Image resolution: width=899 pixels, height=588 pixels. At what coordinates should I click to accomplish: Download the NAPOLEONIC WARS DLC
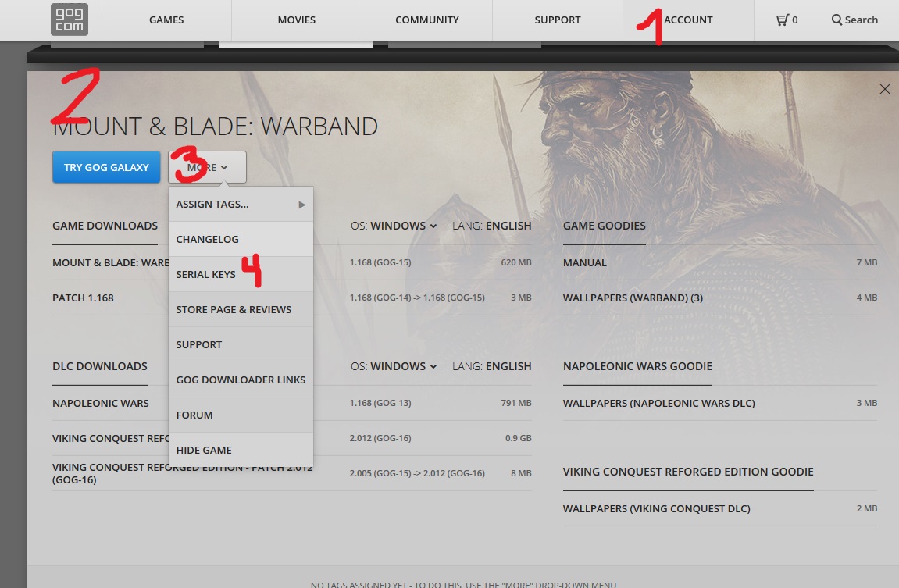pos(292,403)
